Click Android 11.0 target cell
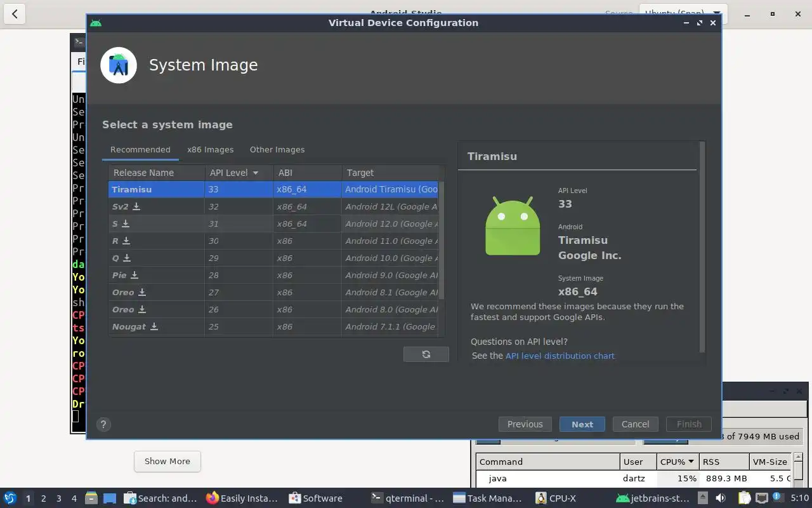The image size is (812, 508). pyautogui.click(x=390, y=241)
